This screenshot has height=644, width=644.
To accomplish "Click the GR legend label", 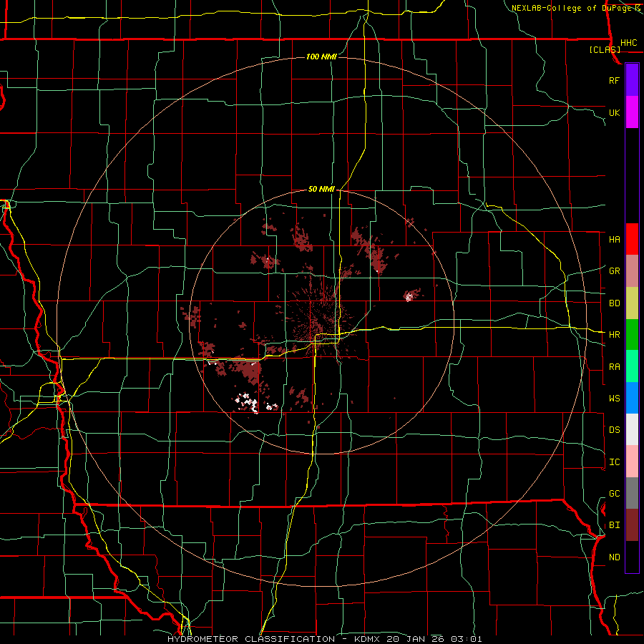I will (615, 271).
